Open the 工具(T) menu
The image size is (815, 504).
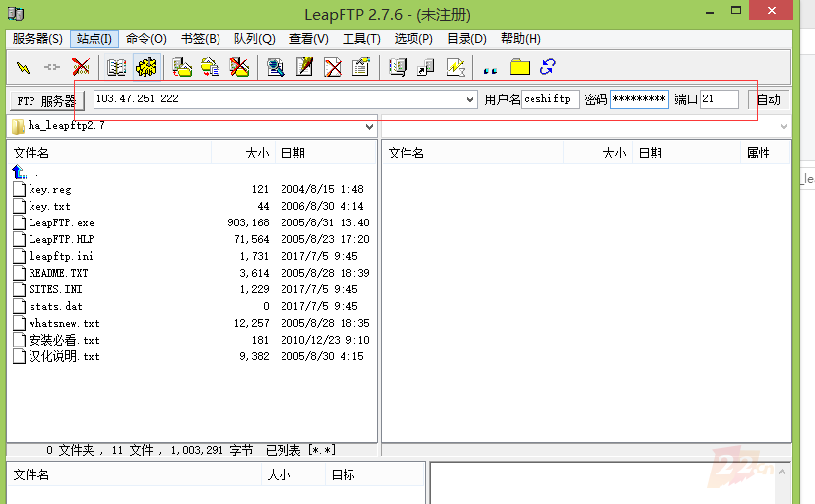361,39
